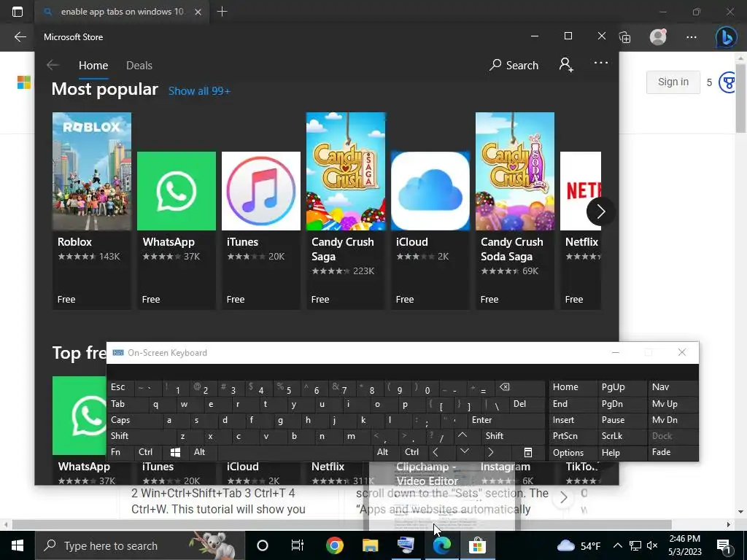Click Microsoft logo on webpage

click(x=24, y=82)
